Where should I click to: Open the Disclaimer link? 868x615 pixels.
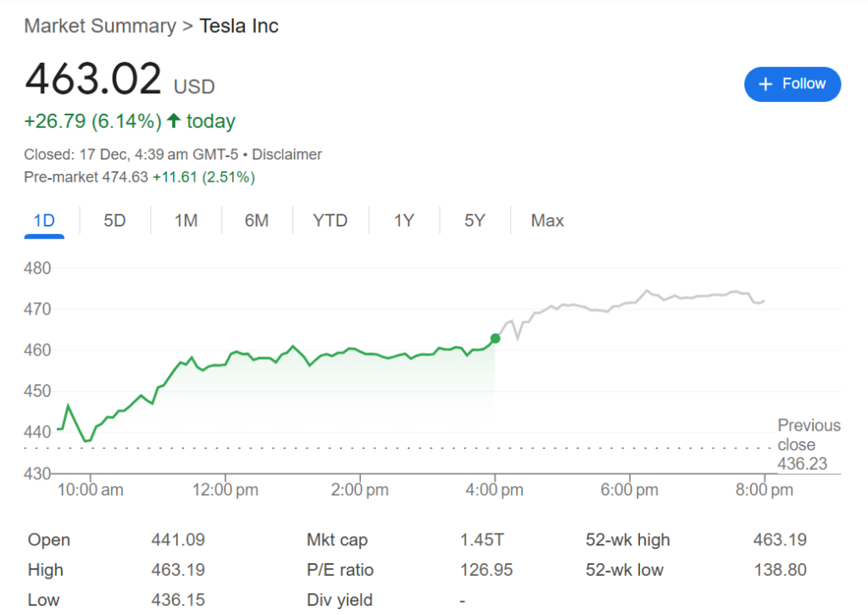tap(287, 154)
